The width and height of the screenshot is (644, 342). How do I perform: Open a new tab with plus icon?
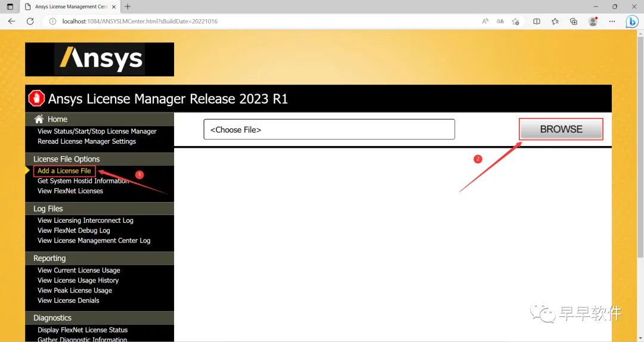pos(128,7)
